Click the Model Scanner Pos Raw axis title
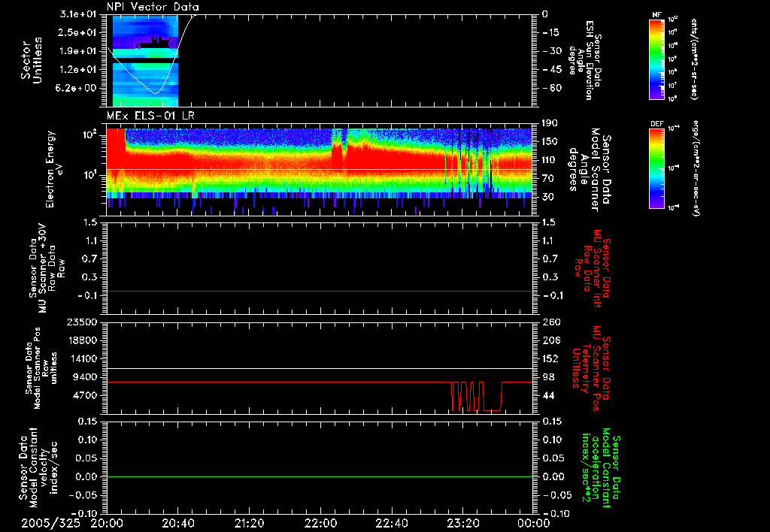 coord(41,368)
